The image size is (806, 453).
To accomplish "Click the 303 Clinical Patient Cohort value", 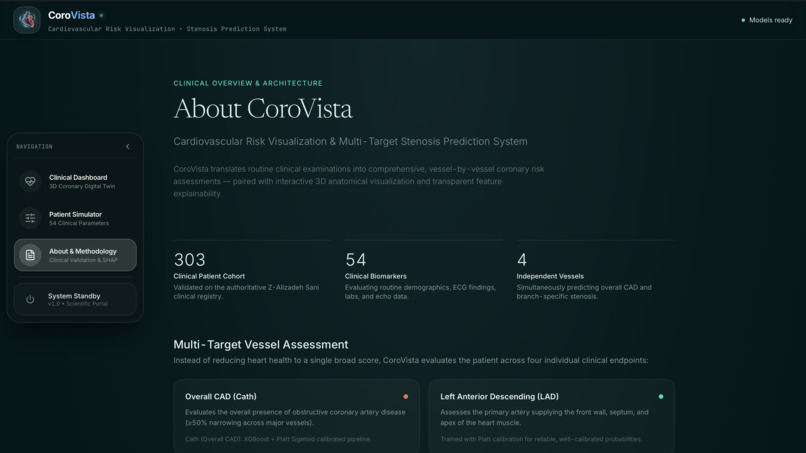I will (x=190, y=260).
